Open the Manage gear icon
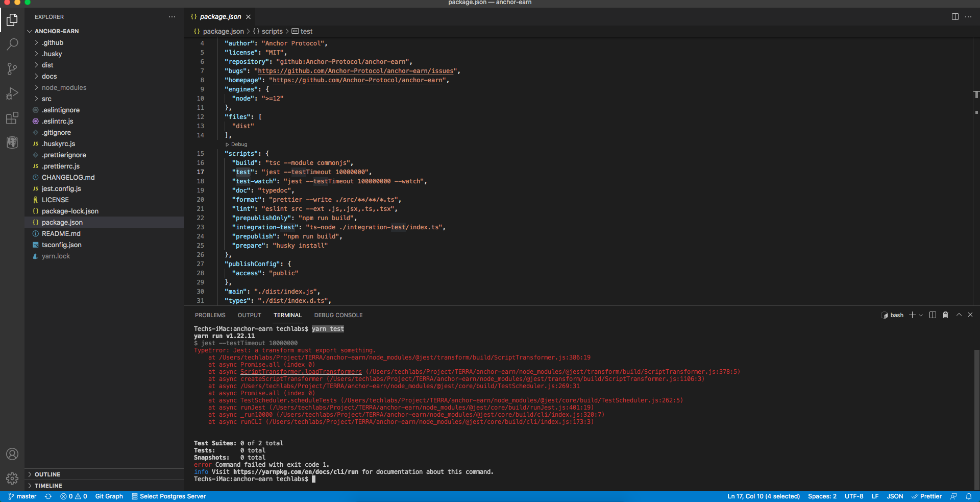Screen dimensions: 980x502 pyautogui.click(x=12, y=479)
